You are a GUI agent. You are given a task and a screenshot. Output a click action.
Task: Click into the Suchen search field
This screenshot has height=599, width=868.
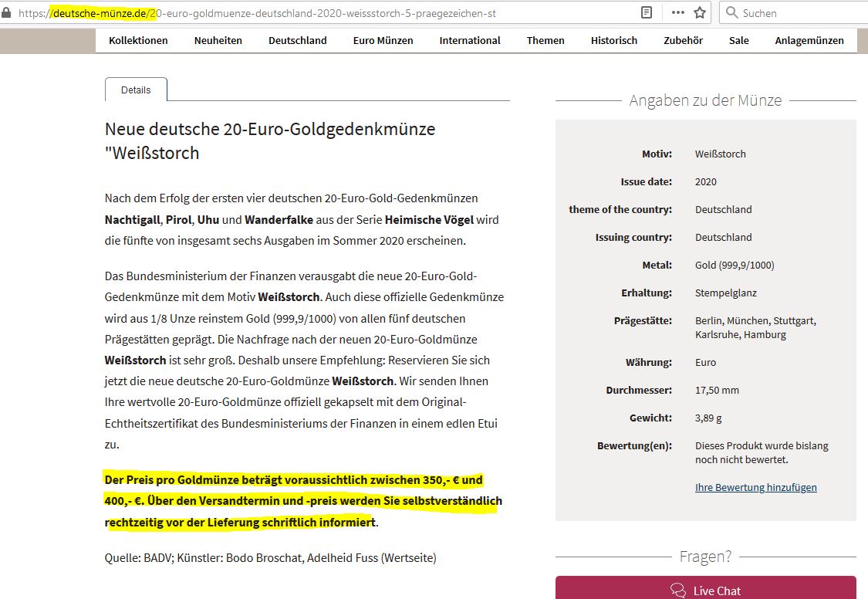click(x=799, y=13)
